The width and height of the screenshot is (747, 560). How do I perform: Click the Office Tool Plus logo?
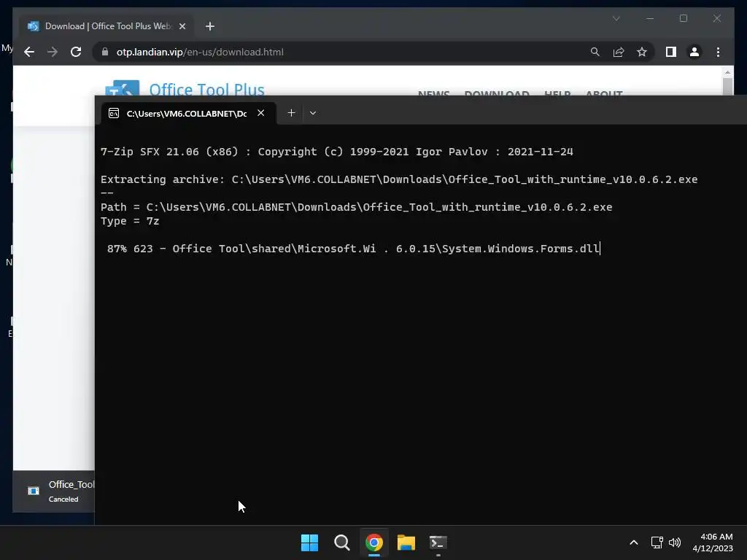pyautogui.click(x=185, y=88)
